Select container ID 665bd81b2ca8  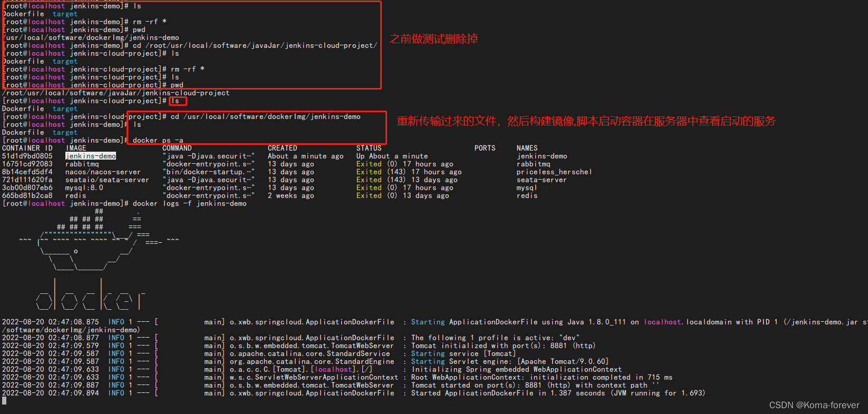pos(27,195)
